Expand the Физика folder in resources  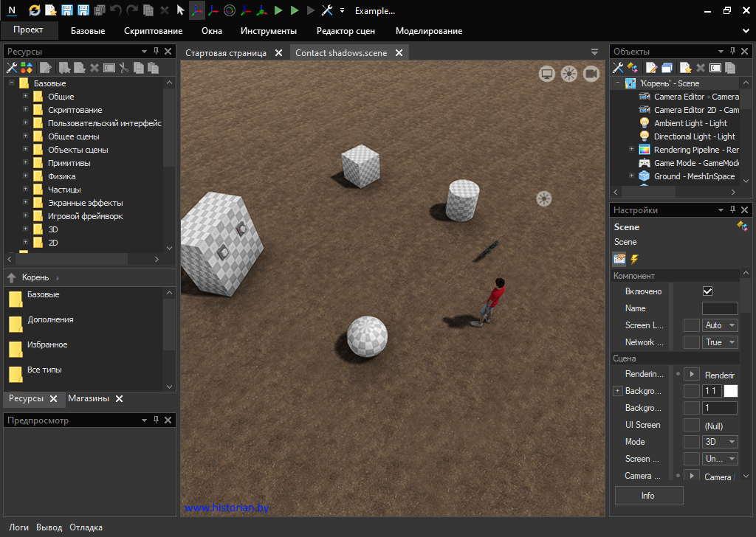point(26,176)
